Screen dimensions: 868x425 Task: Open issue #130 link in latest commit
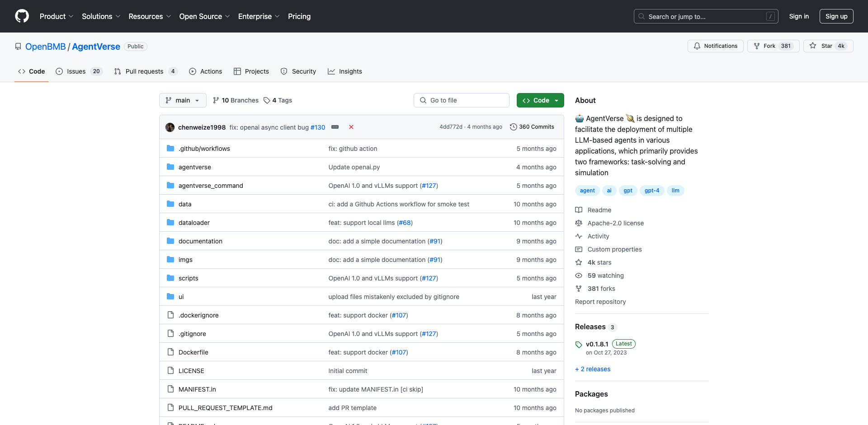(x=318, y=127)
